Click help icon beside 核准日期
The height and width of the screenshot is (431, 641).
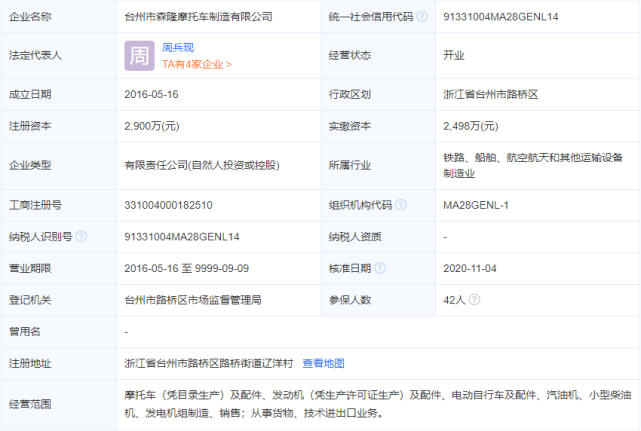click(380, 268)
